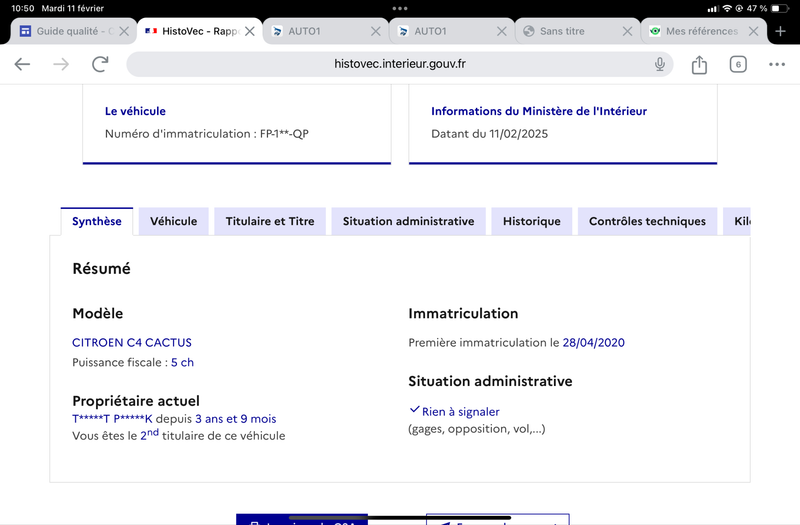Screen dimensions: 800x525
Task: Open the Historique tab
Action: [x=532, y=221]
